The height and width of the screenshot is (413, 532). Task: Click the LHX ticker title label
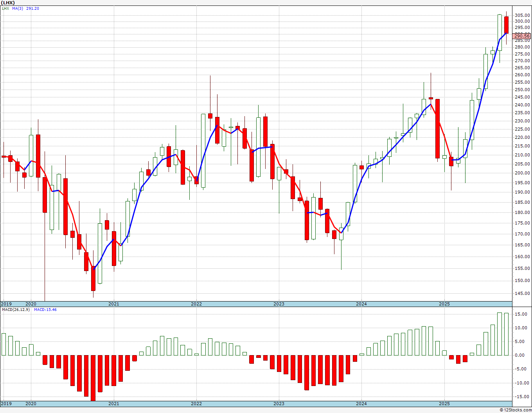8,3
